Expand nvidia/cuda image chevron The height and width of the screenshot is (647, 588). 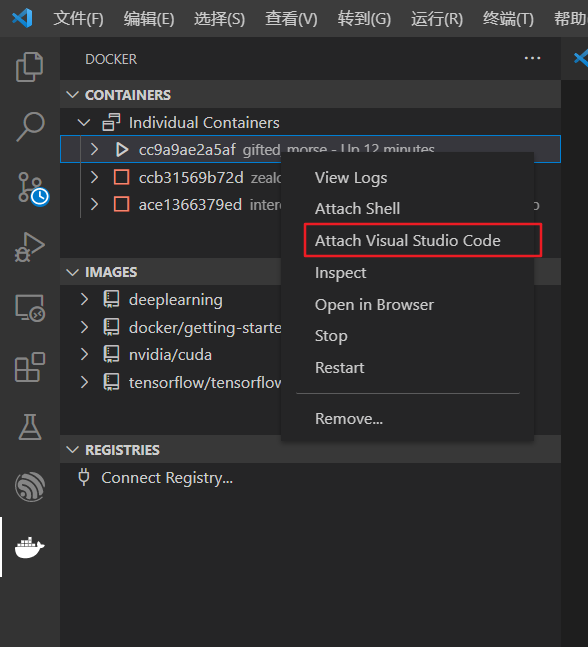tap(85, 354)
